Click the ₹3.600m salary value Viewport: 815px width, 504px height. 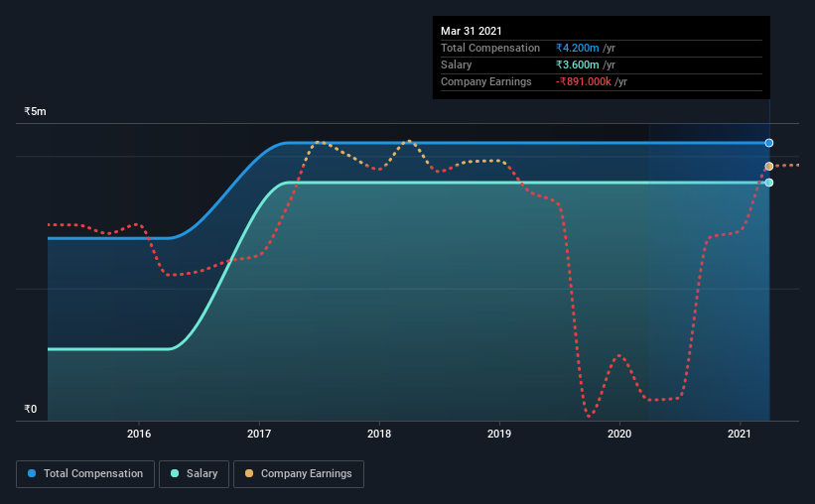point(577,64)
